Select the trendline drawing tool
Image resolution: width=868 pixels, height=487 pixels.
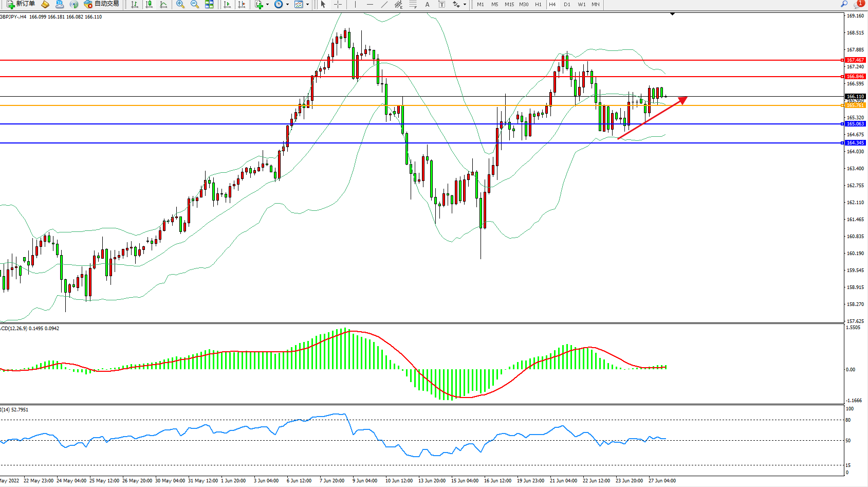[384, 4]
